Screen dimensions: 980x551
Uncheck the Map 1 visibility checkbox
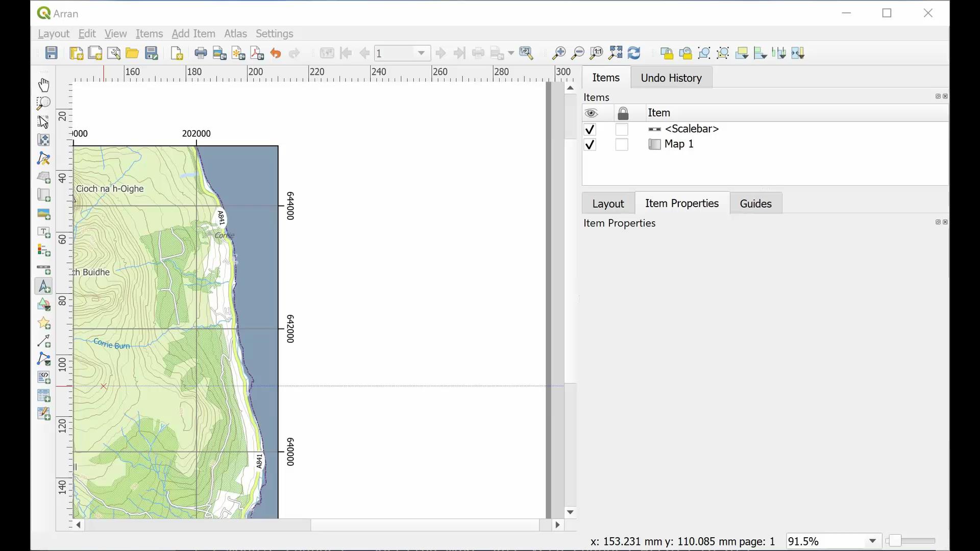click(x=591, y=144)
